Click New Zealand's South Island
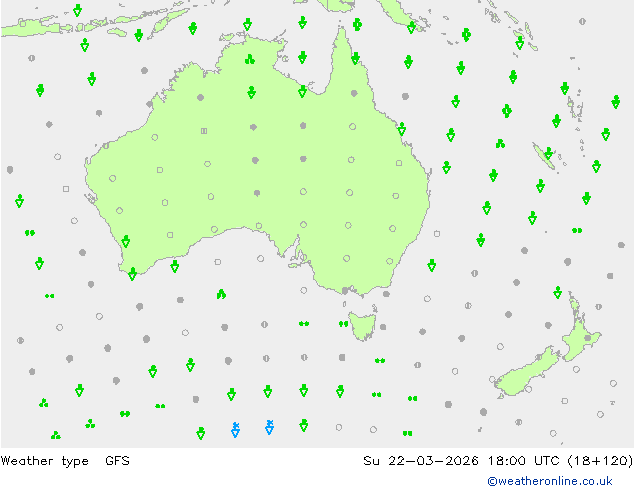Viewport: 634px width, 490px height. (x=526, y=373)
